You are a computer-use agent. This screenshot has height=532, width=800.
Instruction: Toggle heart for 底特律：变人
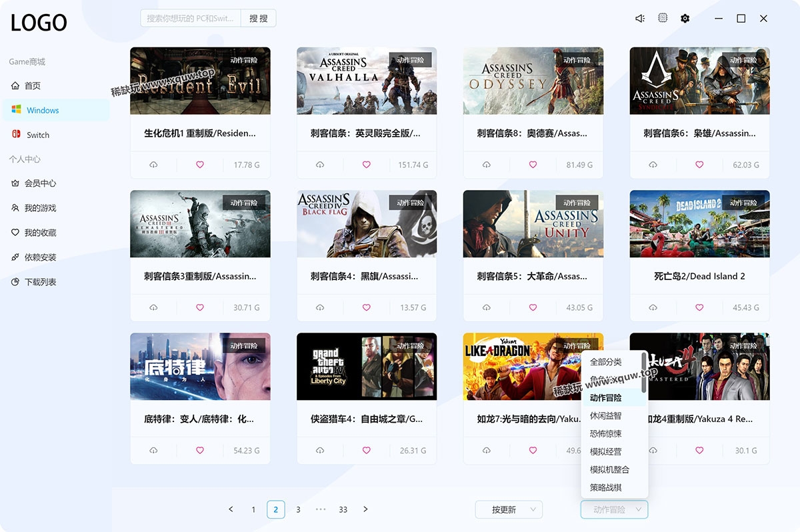[200, 451]
